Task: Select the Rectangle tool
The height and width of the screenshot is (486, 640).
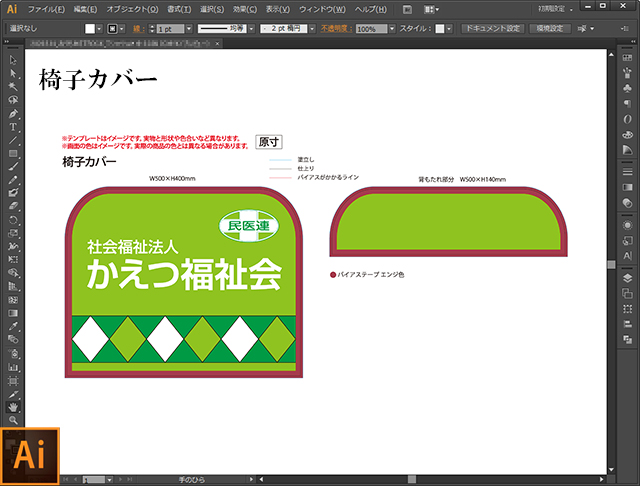Action: click(13, 153)
